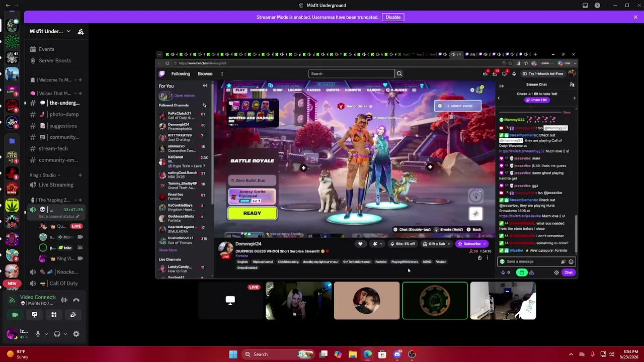Viewport: 644px width, 362px height.
Task: Click the Twitch search magnifier button
Action: pyautogui.click(x=399, y=74)
